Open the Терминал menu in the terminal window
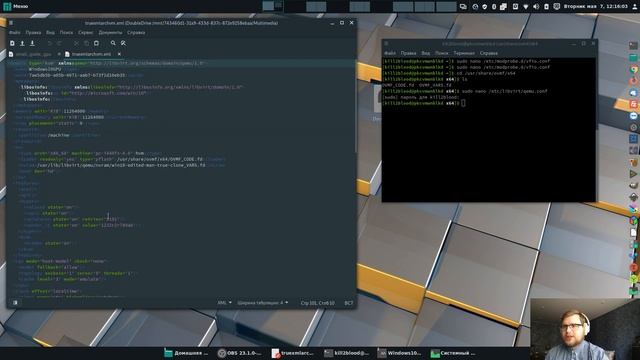The image size is (640, 360). 464,53
